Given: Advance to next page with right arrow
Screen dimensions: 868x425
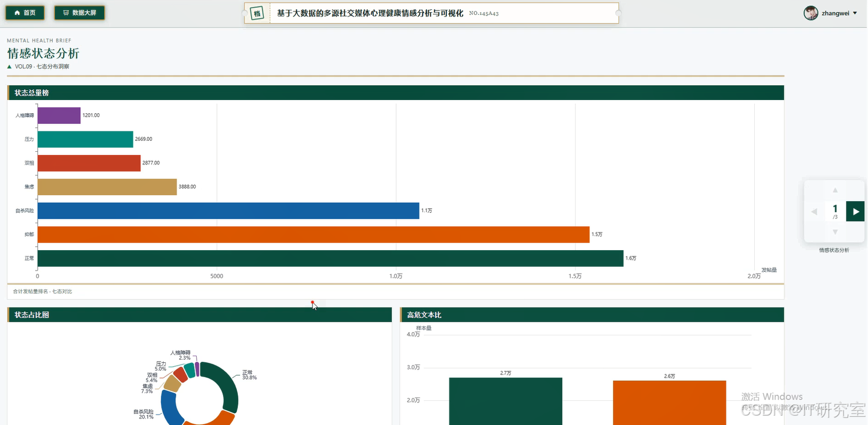Looking at the screenshot, I should [x=855, y=211].
